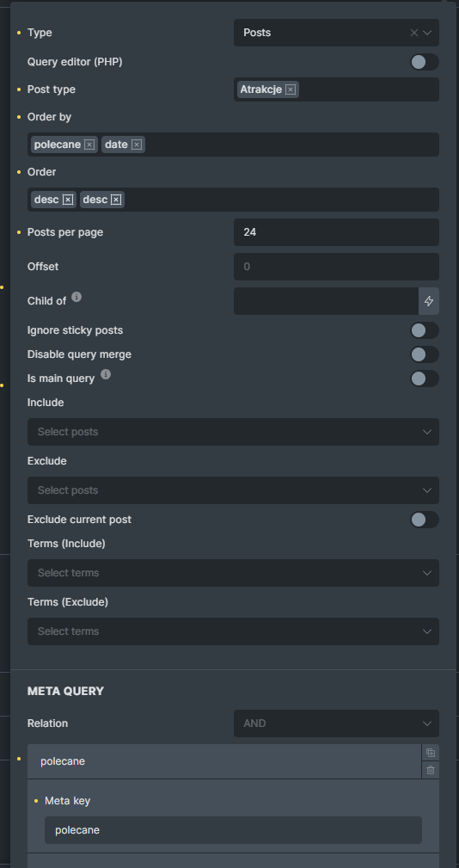Toggle Ignore sticky posts switch
459x868 pixels.
tap(424, 330)
